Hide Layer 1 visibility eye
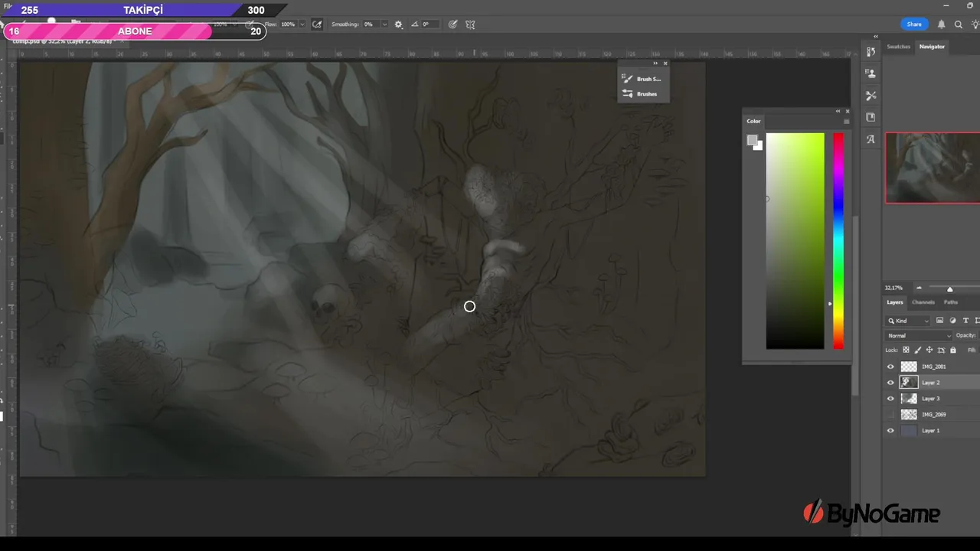 coord(890,431)
